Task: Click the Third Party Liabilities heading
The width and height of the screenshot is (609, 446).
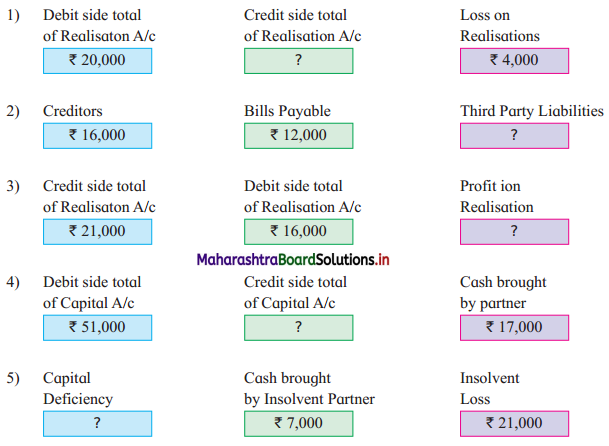Action: click(532, 112)
